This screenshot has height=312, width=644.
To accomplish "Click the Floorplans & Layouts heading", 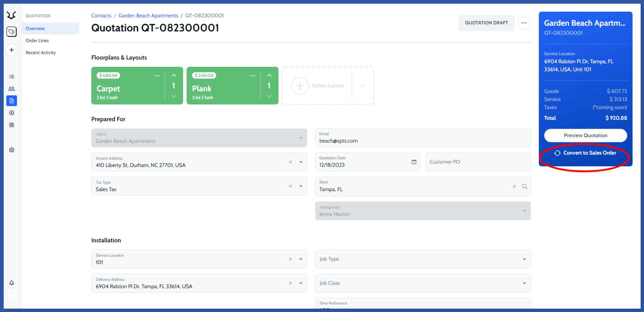I will pos(119,58).
